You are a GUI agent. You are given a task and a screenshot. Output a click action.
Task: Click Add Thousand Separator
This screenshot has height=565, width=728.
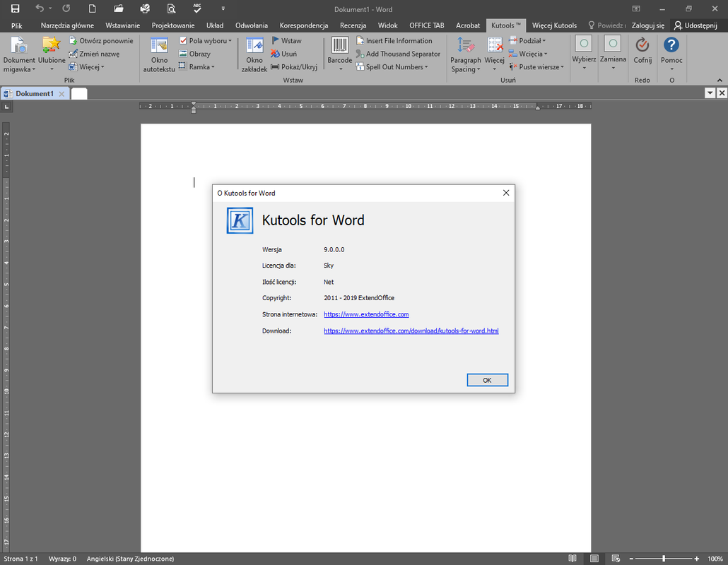click(x=399, y=54)
